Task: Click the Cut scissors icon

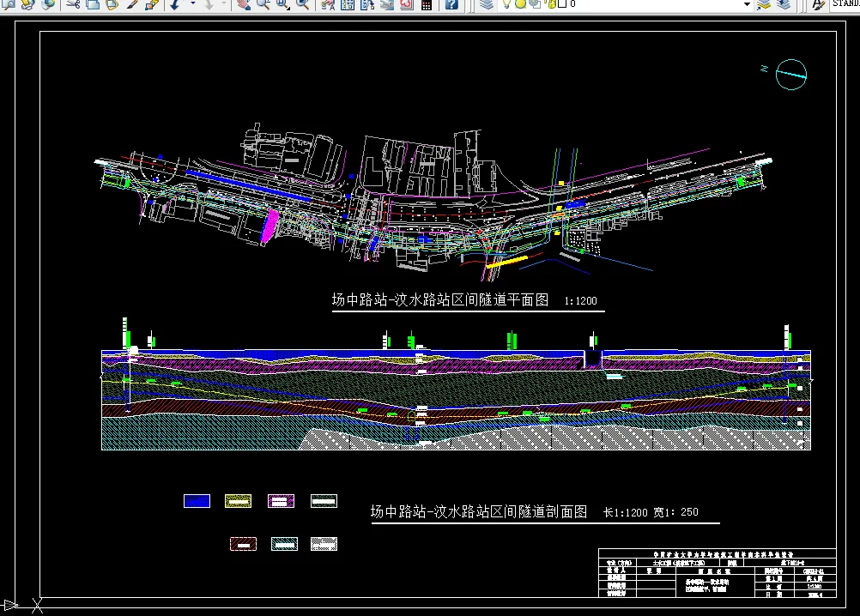Action: [73, 4]
